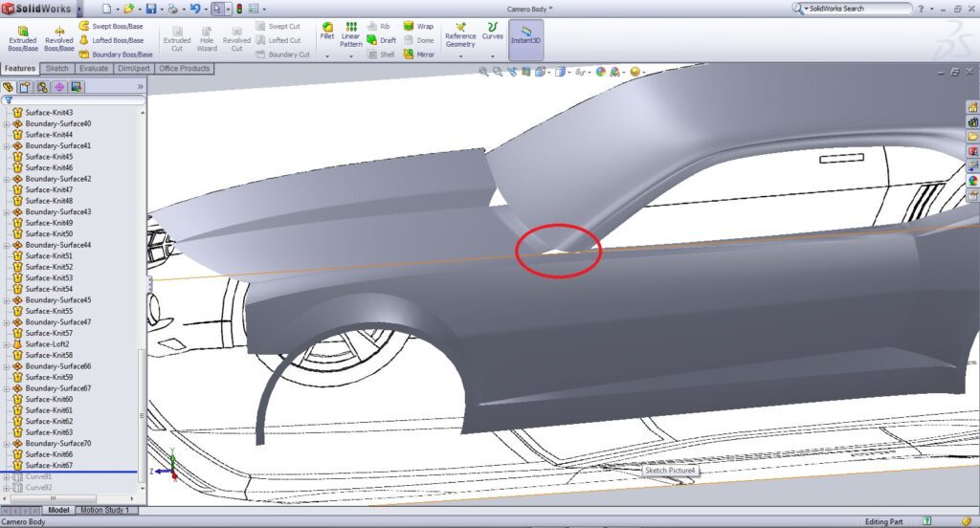Viewport: 980px width, 528px height.
Task: Open the DisplayManager panel tab
Action: pos(77,87)
